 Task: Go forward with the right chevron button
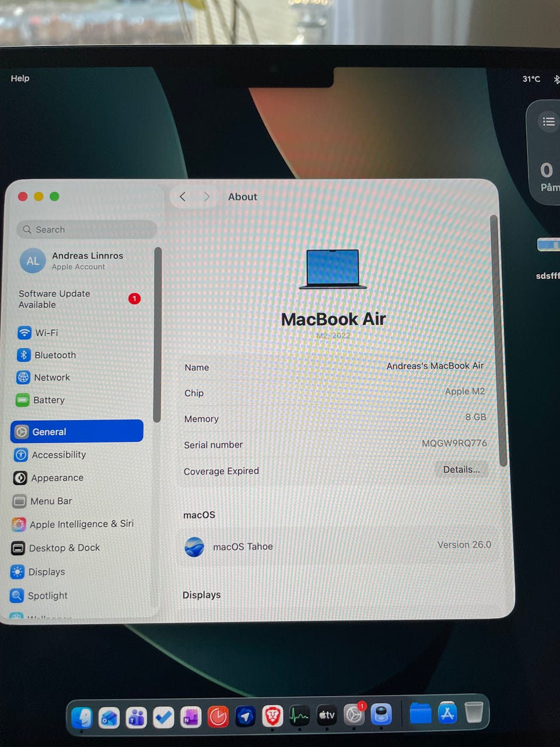(206, 197)
